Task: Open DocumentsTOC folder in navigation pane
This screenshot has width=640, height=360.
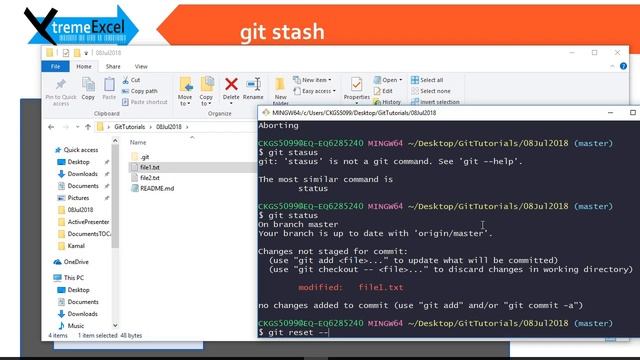Action: (x=89, y=234)
